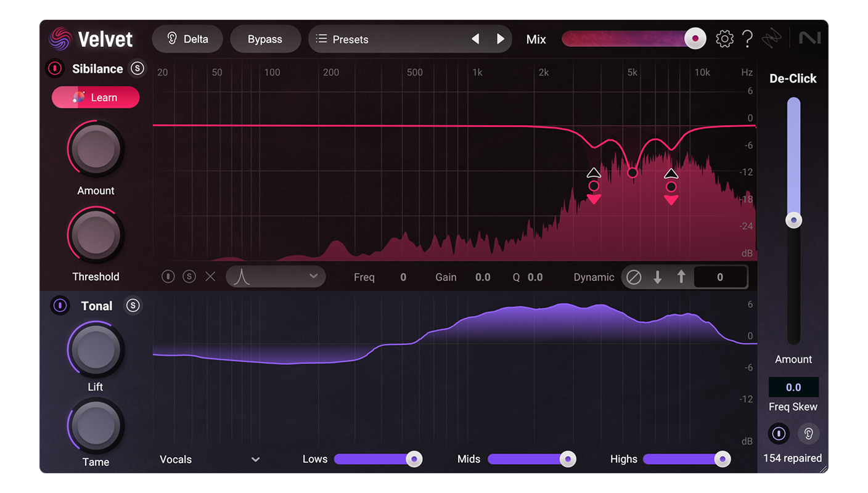This screenshot has width=868, height=493.
Task: Click the Freq Skew value field
Action: (x=793, y=387)
